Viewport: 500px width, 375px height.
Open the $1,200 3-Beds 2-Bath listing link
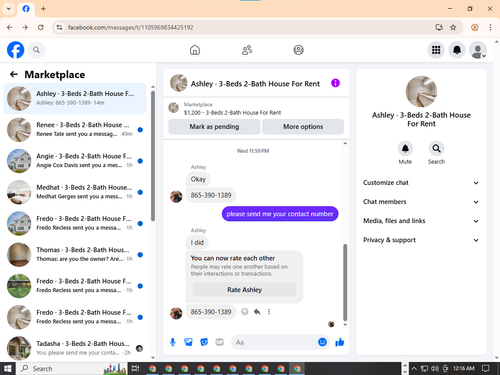click(x=232, y=113)
